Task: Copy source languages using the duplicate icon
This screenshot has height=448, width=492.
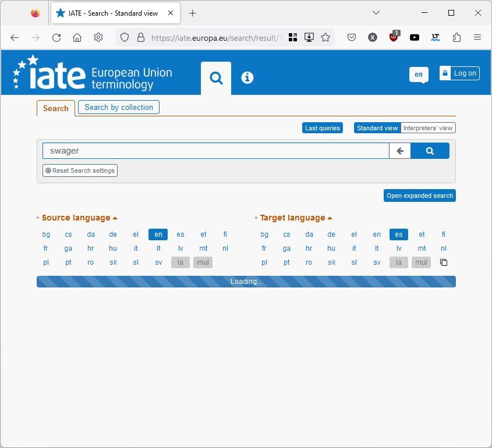Action: pyautogui.click(x=444, y=262)
